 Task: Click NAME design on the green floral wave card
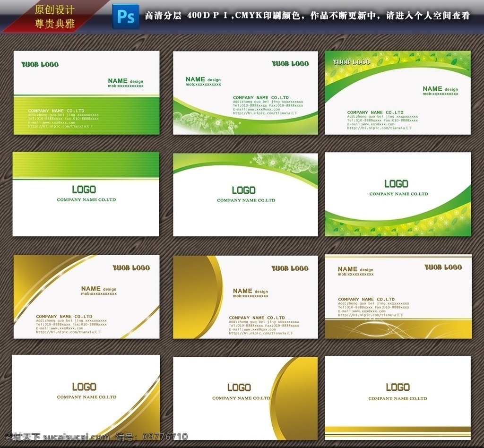[203, 79]
